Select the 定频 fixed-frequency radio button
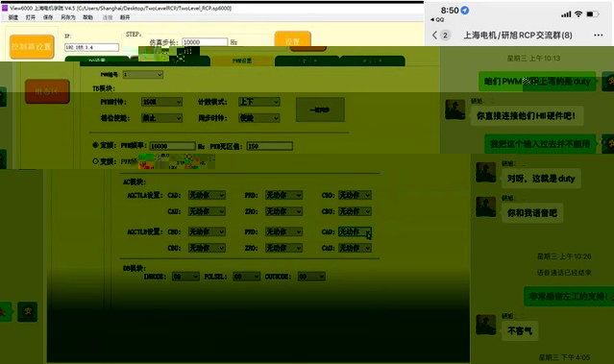 pos(95,145)
